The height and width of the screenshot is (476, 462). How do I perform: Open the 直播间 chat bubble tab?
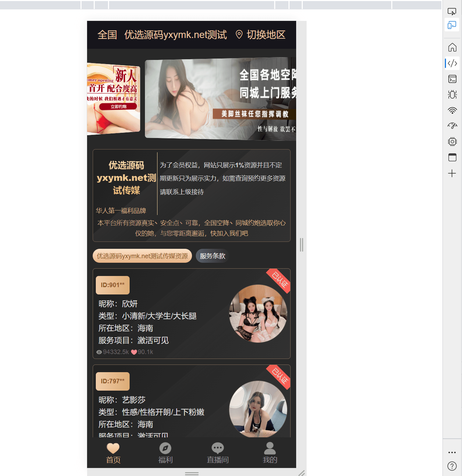(x=218, y=453)
